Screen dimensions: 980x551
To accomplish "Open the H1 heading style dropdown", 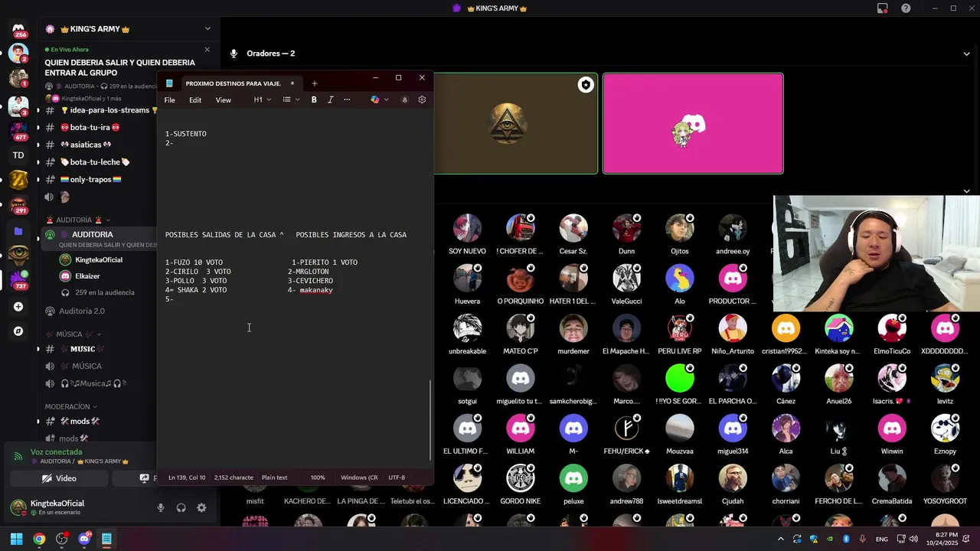I will [263, 99].
